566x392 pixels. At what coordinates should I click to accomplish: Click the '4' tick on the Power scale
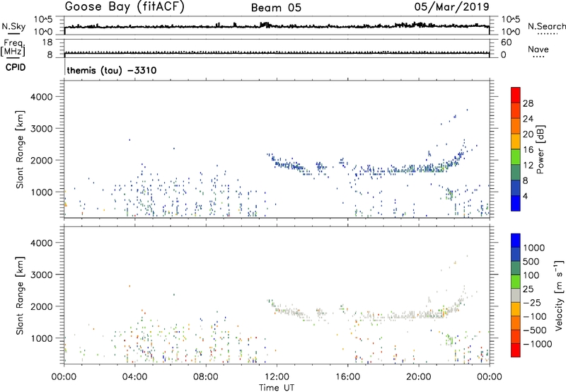coord(526,196)
